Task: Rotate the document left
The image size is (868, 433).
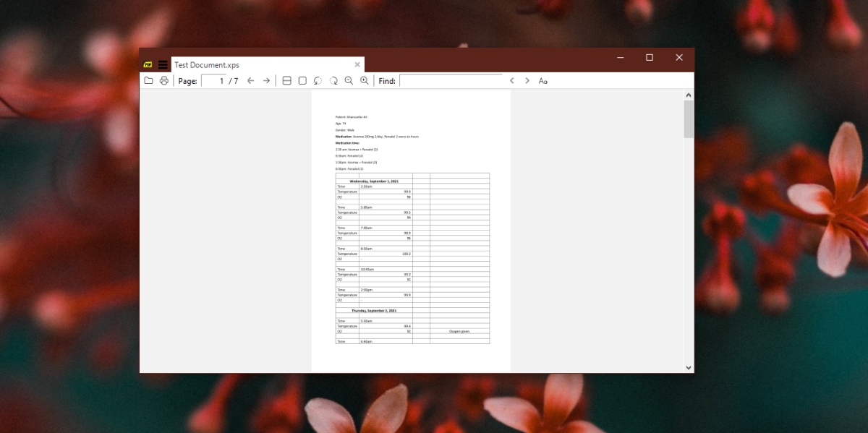Action: point(318,80)
